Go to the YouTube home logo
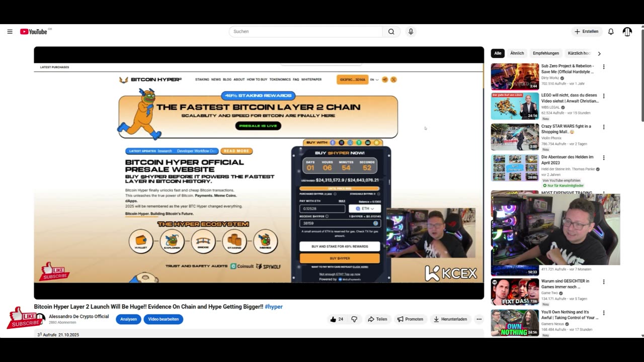The height and width of the screenshot is (362, 644). [x=34, y=32]
